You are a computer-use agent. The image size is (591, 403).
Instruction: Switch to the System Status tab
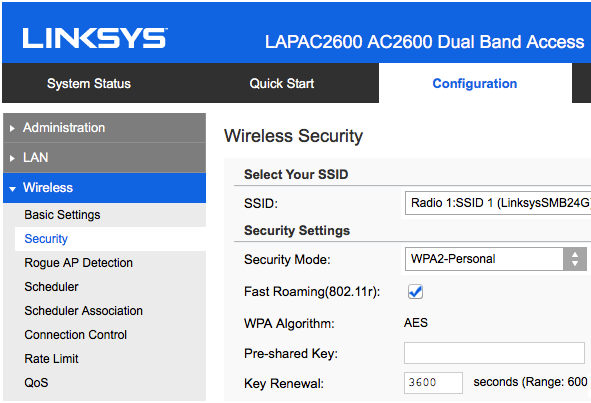89,83
